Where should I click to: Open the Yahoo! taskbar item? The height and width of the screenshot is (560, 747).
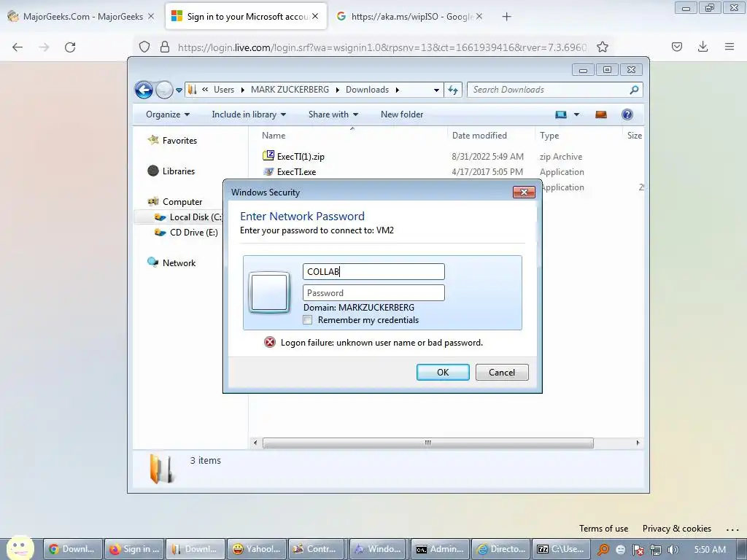click(258, 549)
